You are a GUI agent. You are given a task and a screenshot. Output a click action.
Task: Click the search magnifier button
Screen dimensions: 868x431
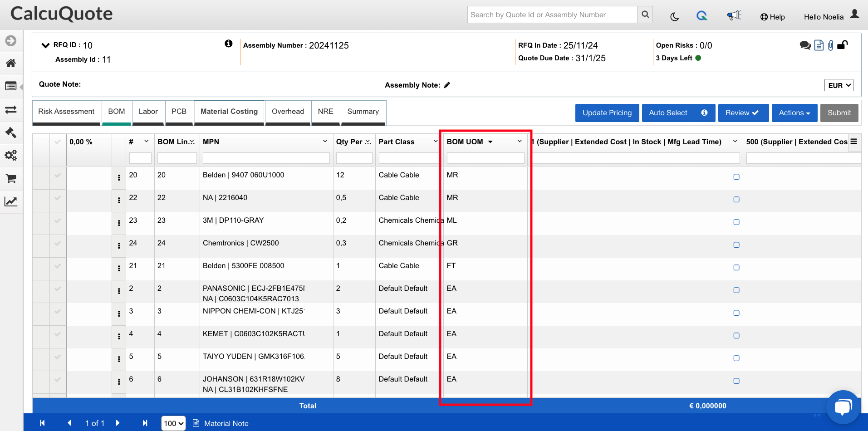coord(645,15)
